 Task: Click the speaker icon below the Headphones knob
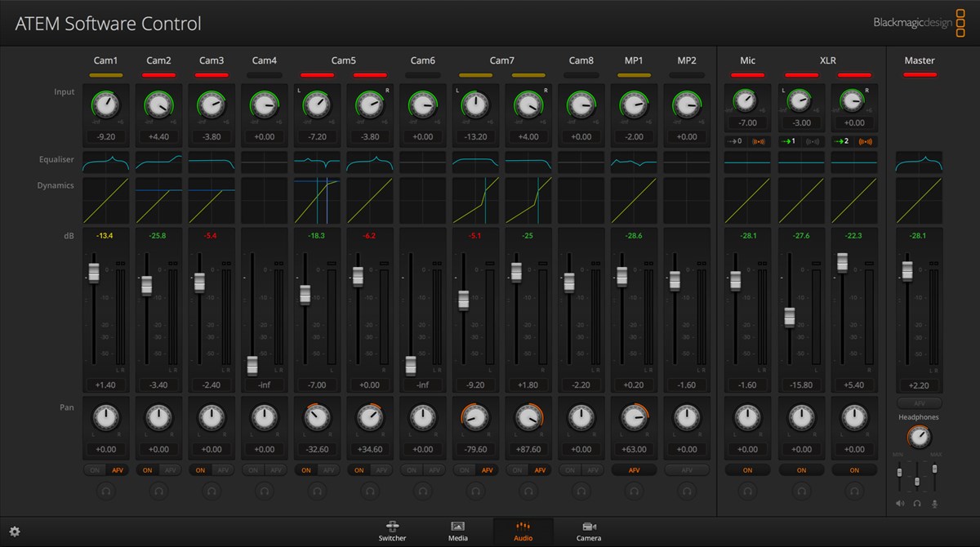point(900,504)
